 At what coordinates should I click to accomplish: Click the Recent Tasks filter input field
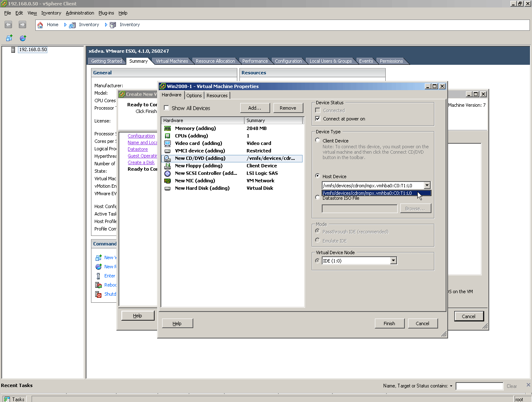(x=479, y=386)
